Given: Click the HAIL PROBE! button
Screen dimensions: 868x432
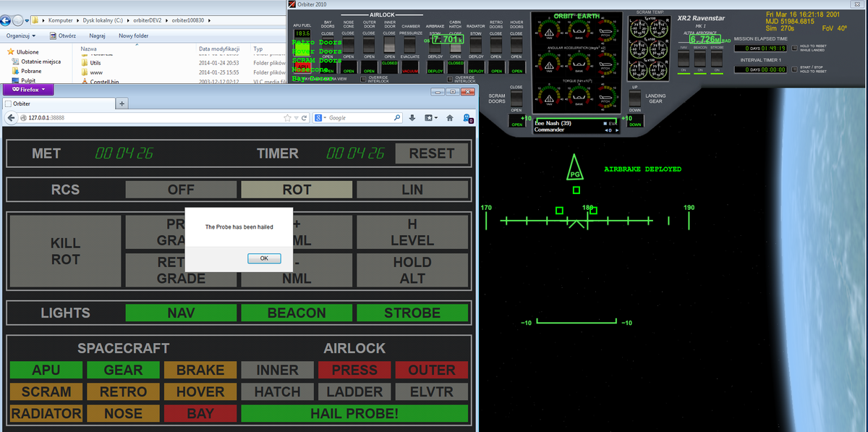Looking at the screenshot, I should pos(354,413).
